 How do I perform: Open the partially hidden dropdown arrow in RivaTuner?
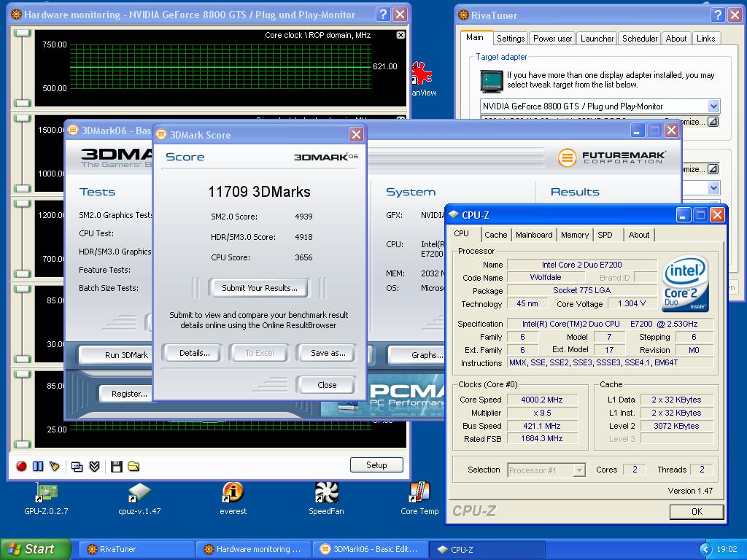[x=713, y=187]
